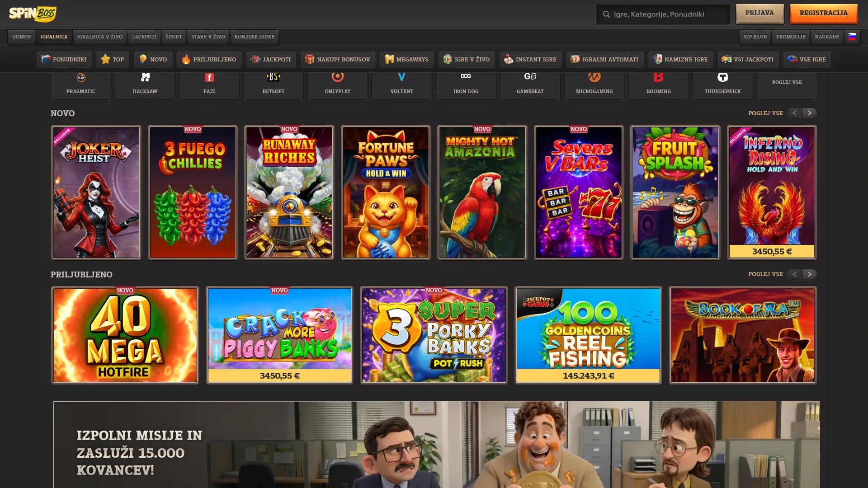Open the Slovenian flag language selector
The height and width of the screenshot is (488, 868).
coord(852,37)
